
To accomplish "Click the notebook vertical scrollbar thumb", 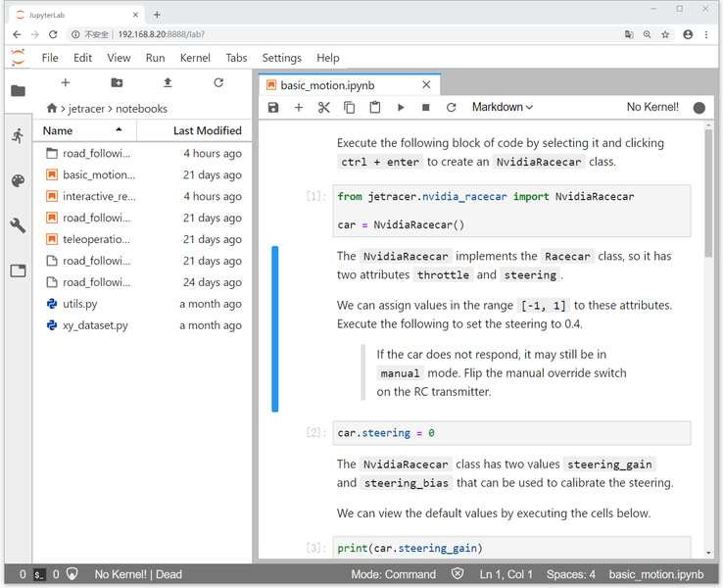I will pyautogui.click(x=708, y=193).
